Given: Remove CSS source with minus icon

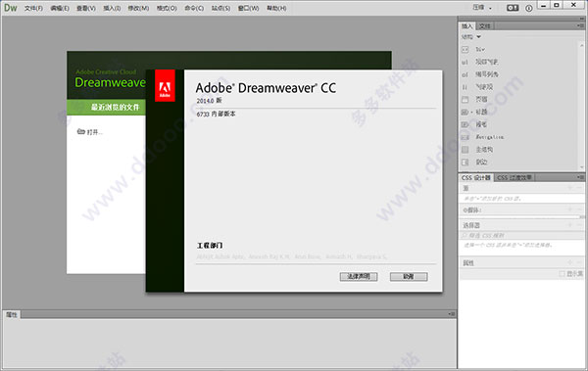Looking at the screenshot, I should click(x=580, y=188).
